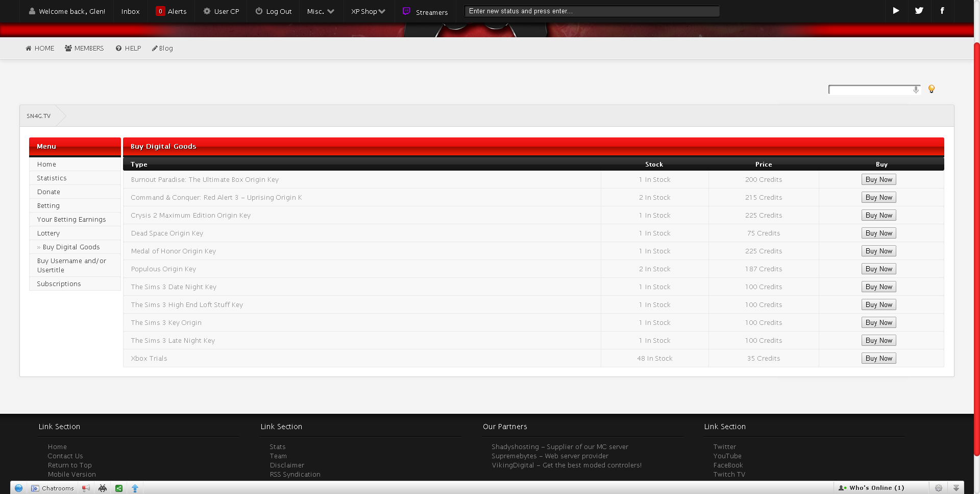980x494 pixels.
Task: Buy Burnout Paradise Ultimate Box key
Action: click(879, 179)
